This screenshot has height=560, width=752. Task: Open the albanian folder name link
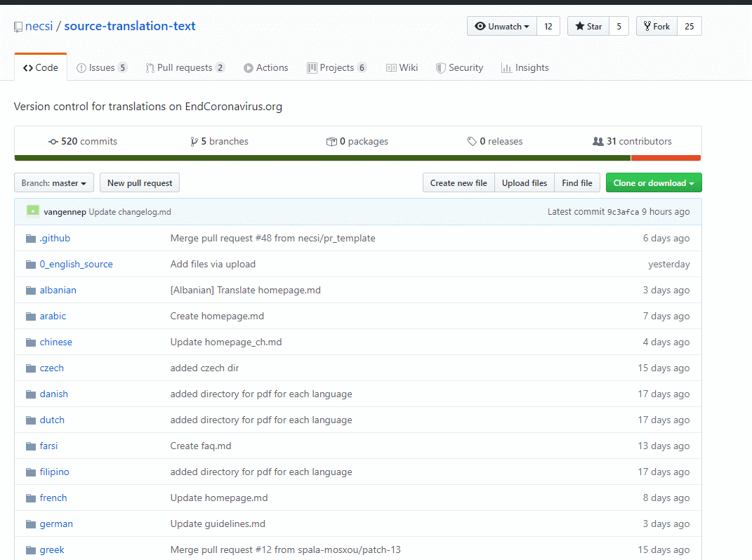(x=58, y=290)
